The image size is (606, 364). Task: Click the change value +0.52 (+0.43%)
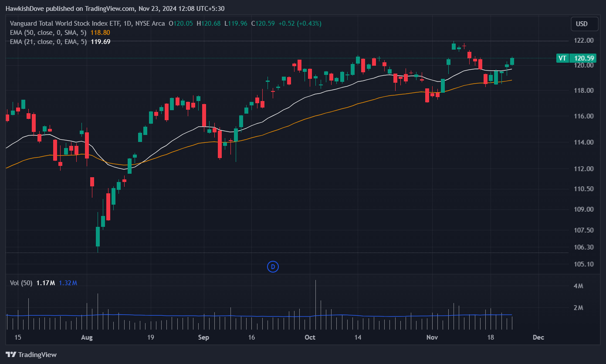tap(300, 24)
